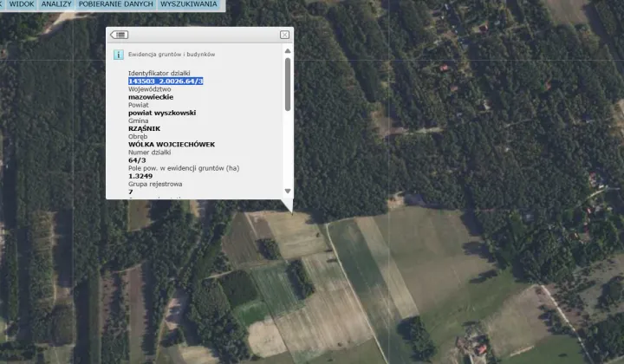Click the 'WÓLKA WOJCIECHÓWEK' obręb value
624x364 pixels.
(x=172, y=145)
